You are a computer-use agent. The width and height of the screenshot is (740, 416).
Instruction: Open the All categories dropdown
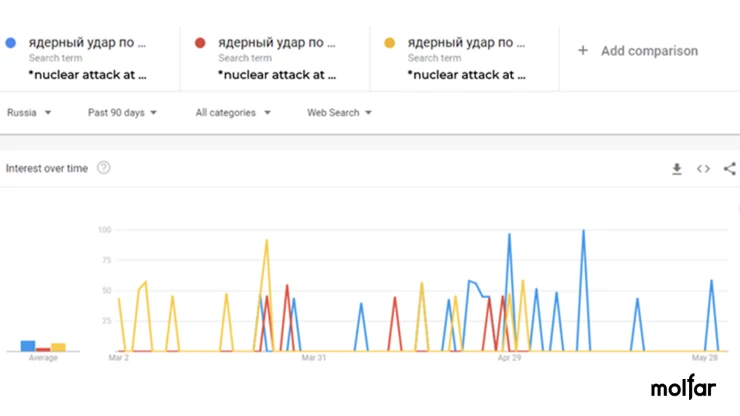(x=233, y=112)
